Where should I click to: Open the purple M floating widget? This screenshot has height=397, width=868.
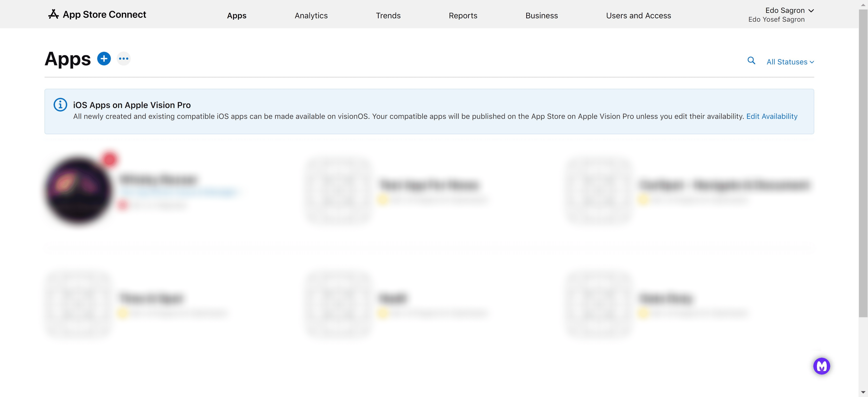coord(821,366)
